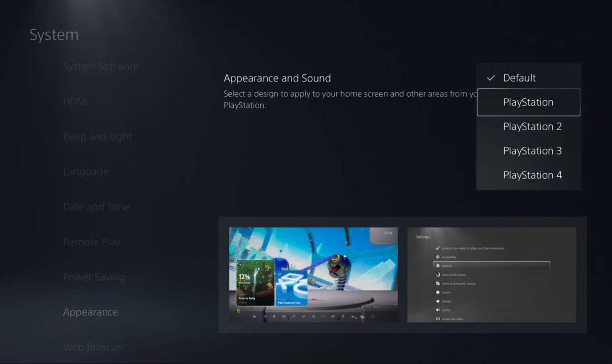Click the 12% Time to Rally preview card
This screenshot has width=612, height=364.
[256, 282]
